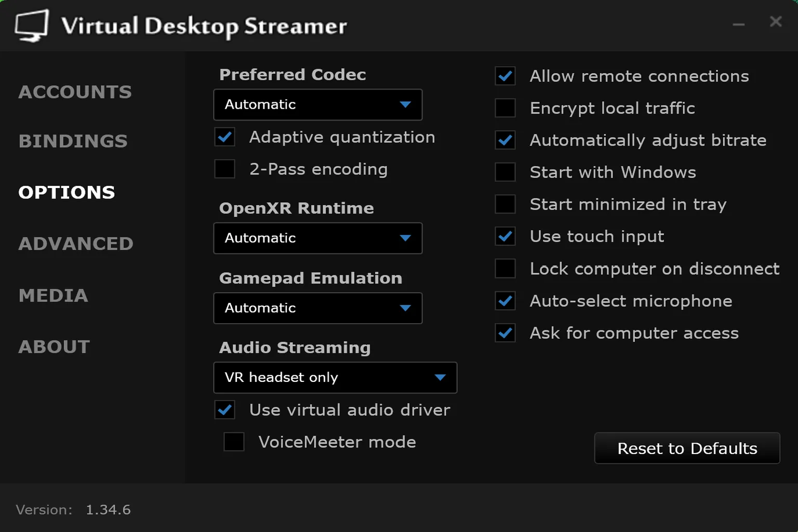Turn off Allow remote connections
The image size is (798, 532).
click(x=504, y=76)
